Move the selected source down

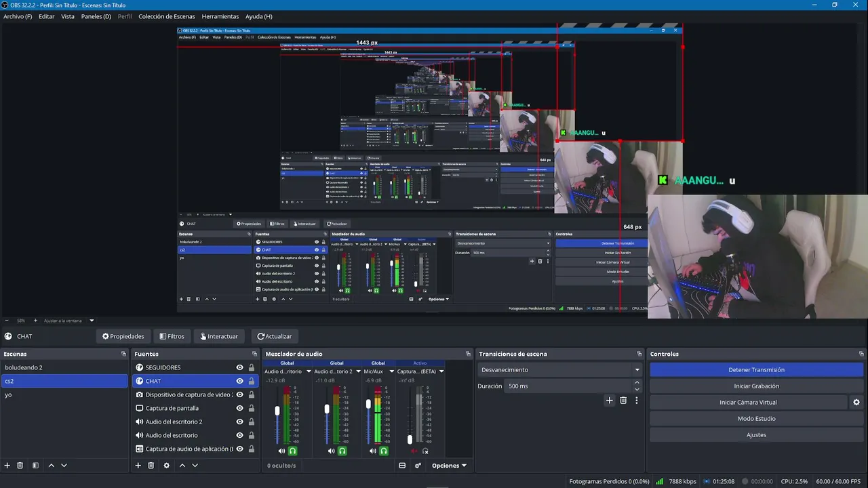195,466
